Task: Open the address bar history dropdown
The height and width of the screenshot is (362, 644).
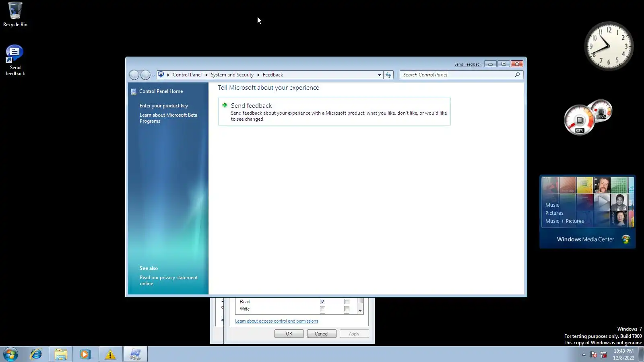Action: point(379,75)
